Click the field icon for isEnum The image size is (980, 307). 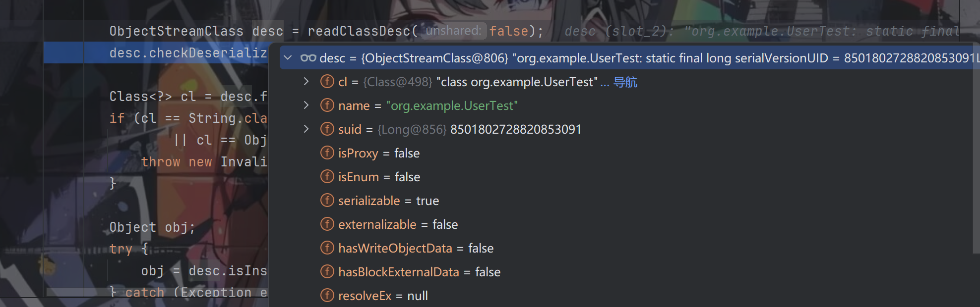click(327, 177)
